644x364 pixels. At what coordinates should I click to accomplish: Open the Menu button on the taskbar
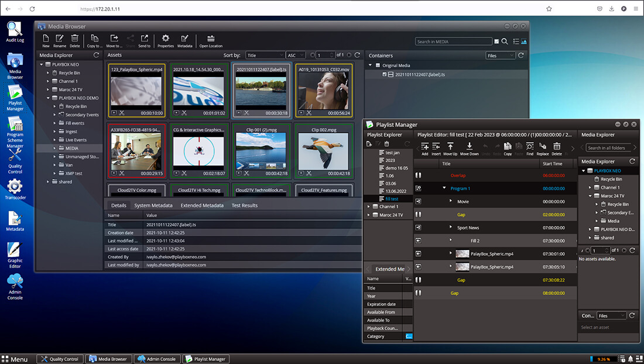pos(15,359)
